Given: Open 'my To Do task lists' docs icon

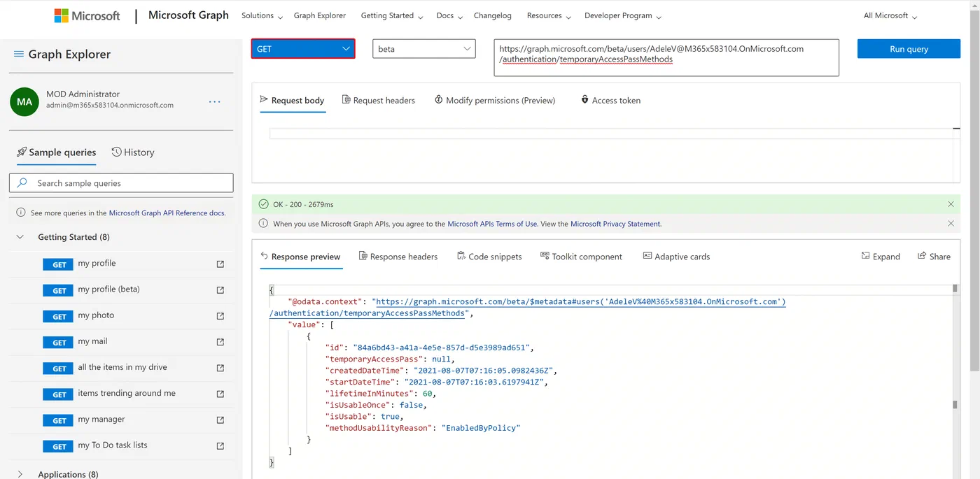Looking at the screenshot, I should pyautogui.click(x=220, y=446).
